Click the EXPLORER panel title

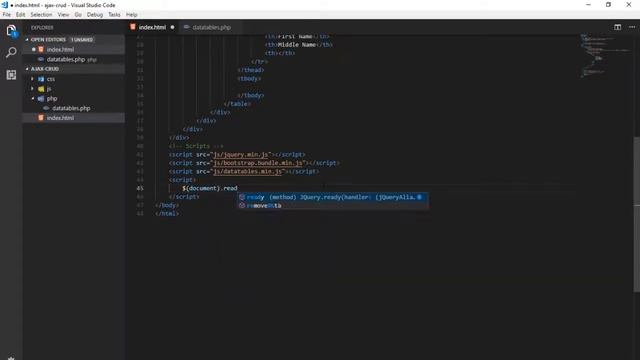(42, 27)
